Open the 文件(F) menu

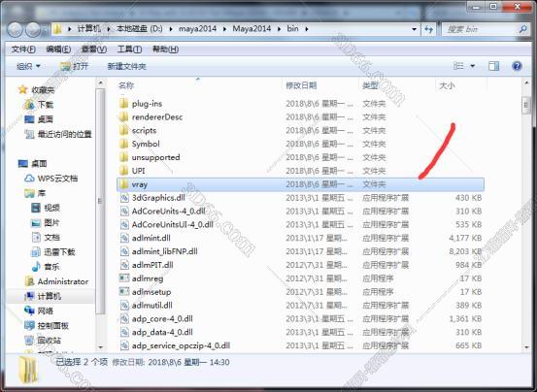coord(23,49)
